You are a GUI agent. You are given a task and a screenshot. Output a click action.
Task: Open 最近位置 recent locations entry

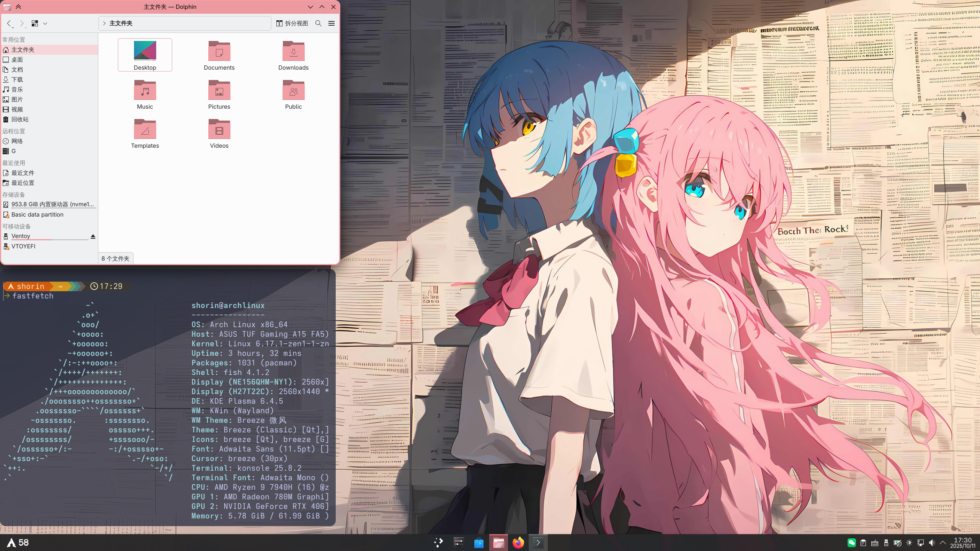(50, 183)
